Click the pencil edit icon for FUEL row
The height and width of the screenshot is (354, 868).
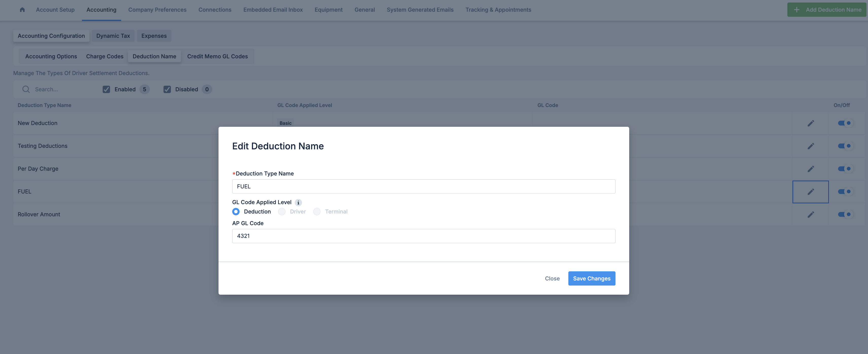[x=810, y=192]
